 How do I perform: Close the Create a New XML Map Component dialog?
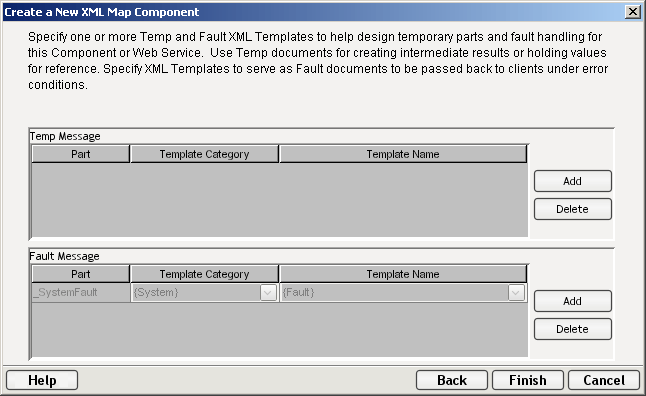[x=632, y=12]
